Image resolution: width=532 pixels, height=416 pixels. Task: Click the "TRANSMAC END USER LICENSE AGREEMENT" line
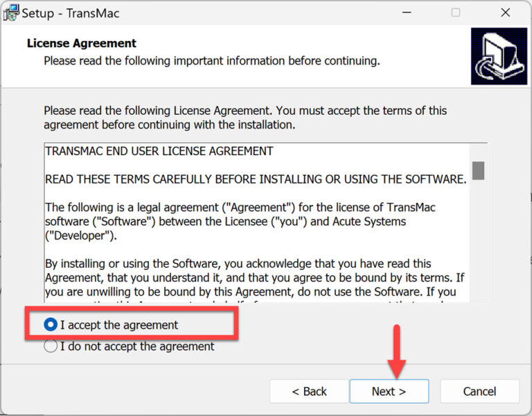click(x=159, y=151)
